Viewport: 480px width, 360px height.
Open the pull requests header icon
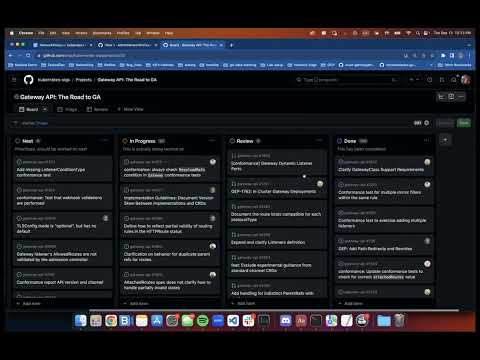pos(442,80)
